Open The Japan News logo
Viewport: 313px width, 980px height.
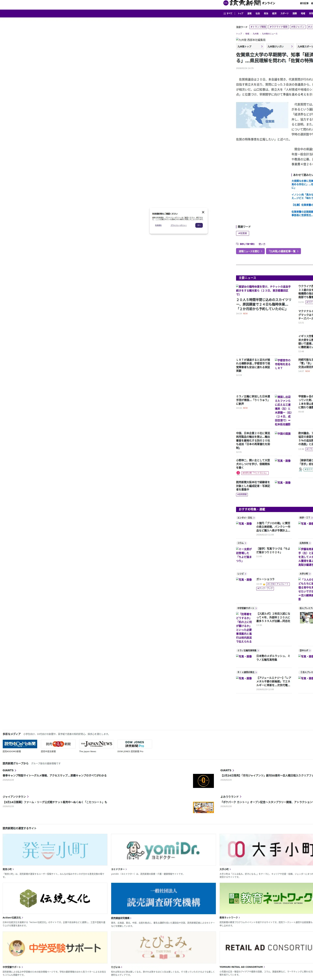pos(96,744)
